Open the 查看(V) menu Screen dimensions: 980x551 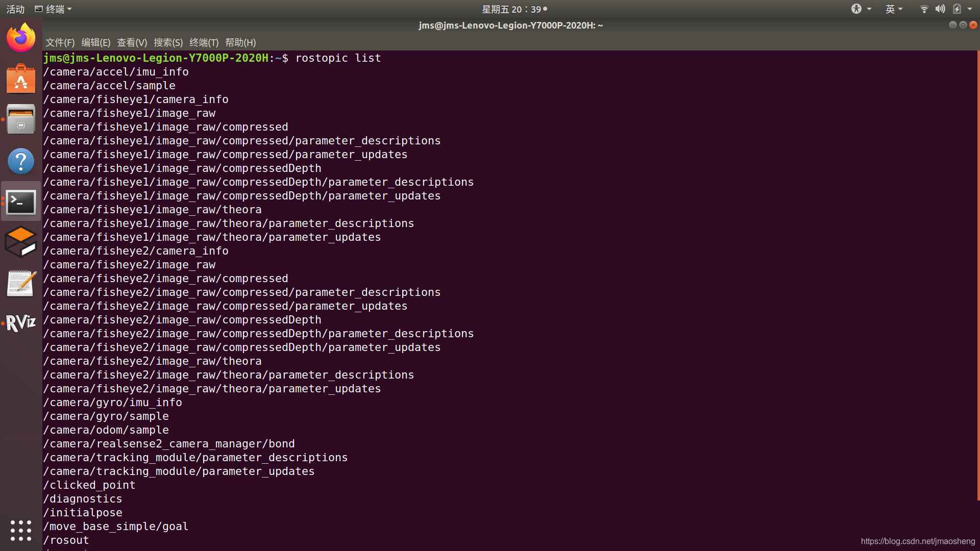tap(132, 42)
